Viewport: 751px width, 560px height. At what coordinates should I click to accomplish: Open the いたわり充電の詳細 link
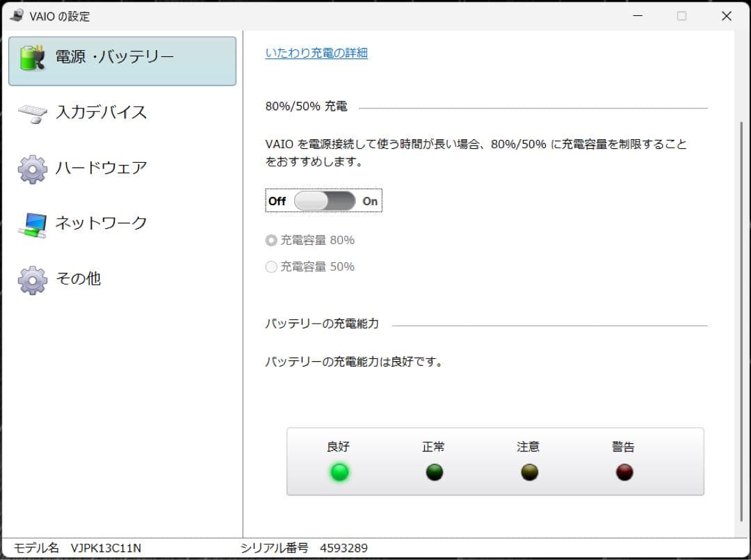(x=316, y=52)
